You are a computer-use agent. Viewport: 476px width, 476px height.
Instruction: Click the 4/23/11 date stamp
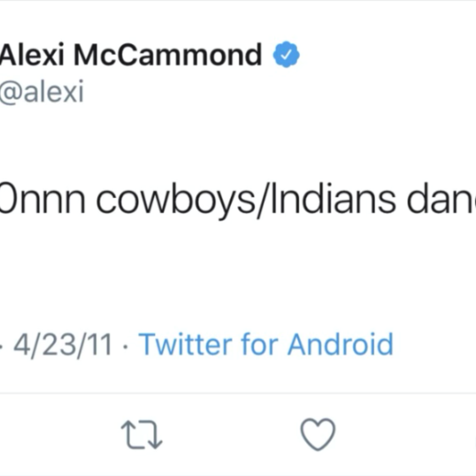pyautogui.click(x=63, y=344)
